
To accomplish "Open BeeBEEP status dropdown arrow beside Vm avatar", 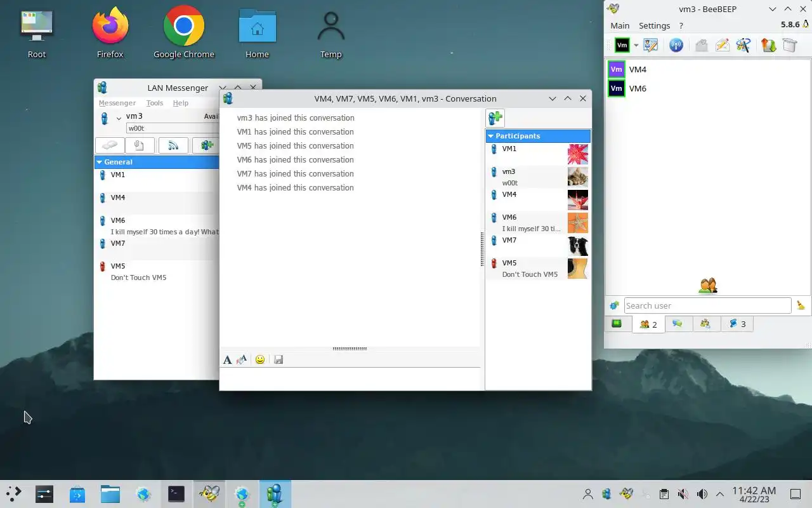I will pos(636,45).
